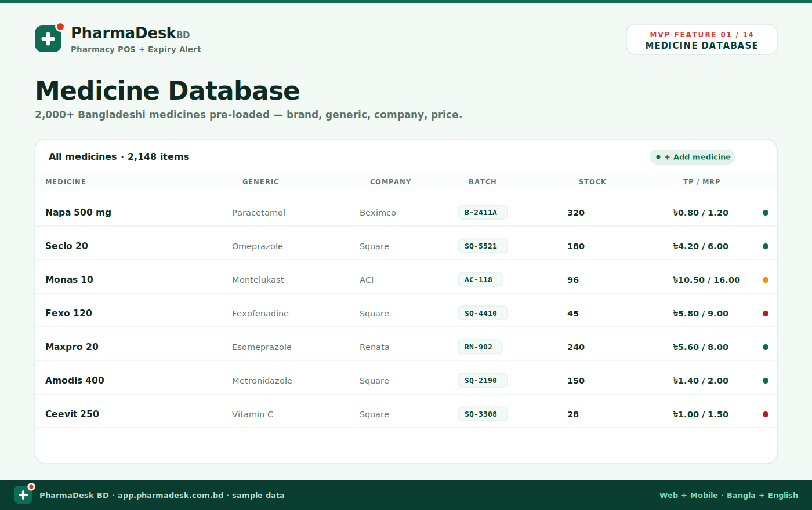Screen dimensions: 812x510
Task: Click Square company in Seclo 20 row
Action: click(x=374, y=246)
